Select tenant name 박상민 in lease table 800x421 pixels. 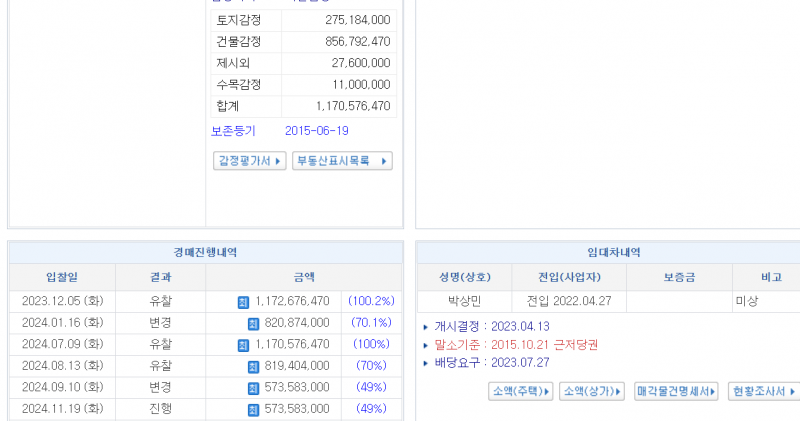point(463,301)
